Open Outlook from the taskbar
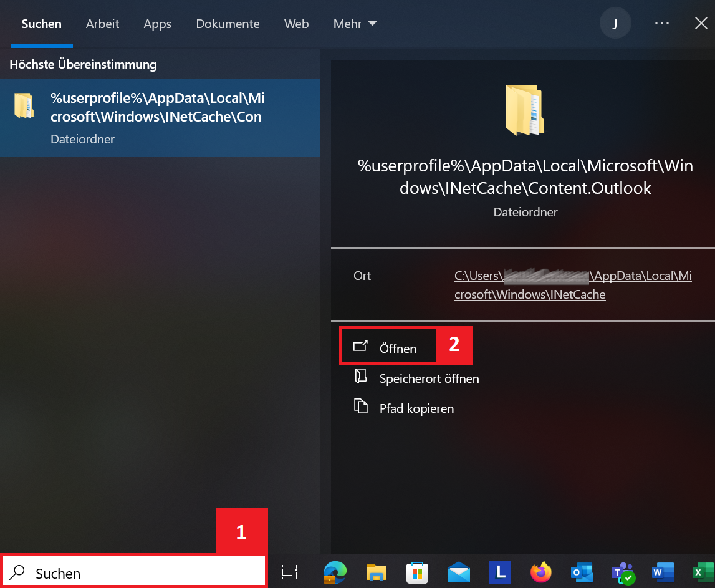This screenshot has width=715, height=588. click(582, 572)
